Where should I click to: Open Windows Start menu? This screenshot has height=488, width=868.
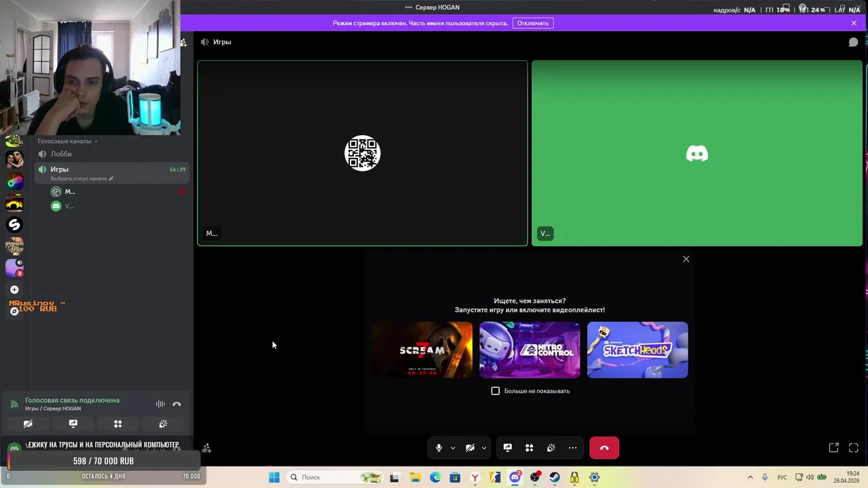pos(274,477)
